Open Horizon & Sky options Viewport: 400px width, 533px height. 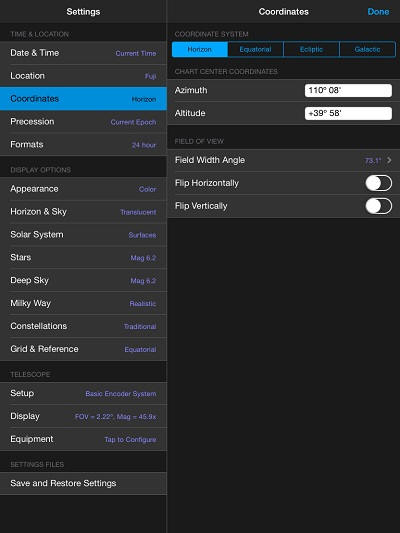click(x=83, y=212)
